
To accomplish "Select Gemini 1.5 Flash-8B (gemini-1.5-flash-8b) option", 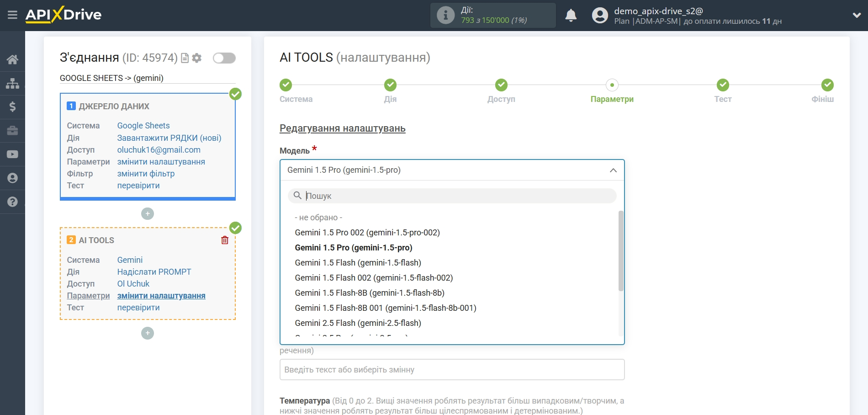I will 370,293.
